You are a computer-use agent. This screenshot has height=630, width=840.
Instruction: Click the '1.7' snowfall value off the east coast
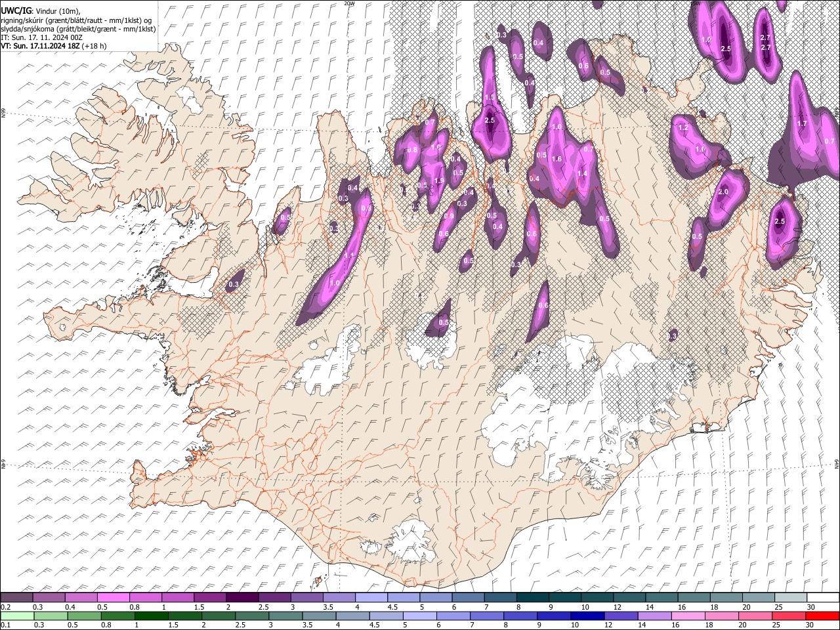pos(801,123)
